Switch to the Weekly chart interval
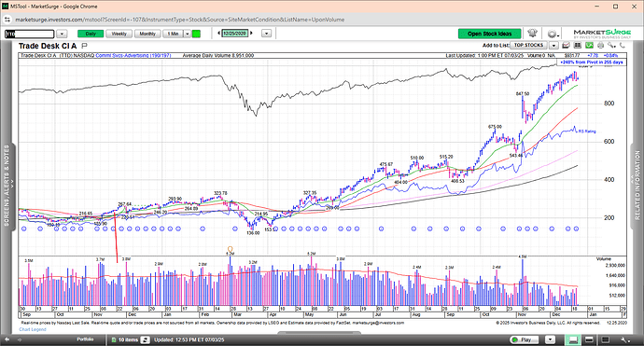Screen dimensions: 644x346 pyautogui.click(x=119, y=35)
